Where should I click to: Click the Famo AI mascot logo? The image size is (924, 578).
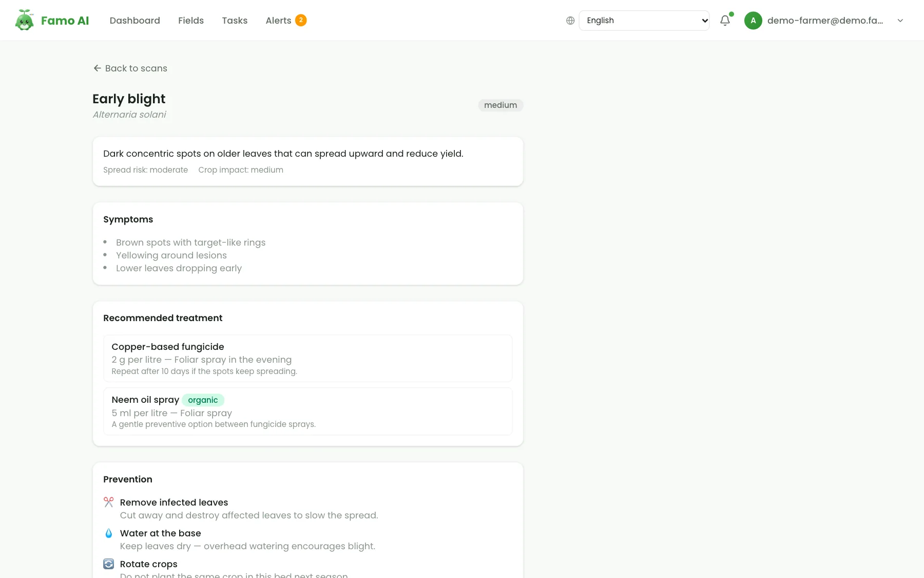click(24, 20)
